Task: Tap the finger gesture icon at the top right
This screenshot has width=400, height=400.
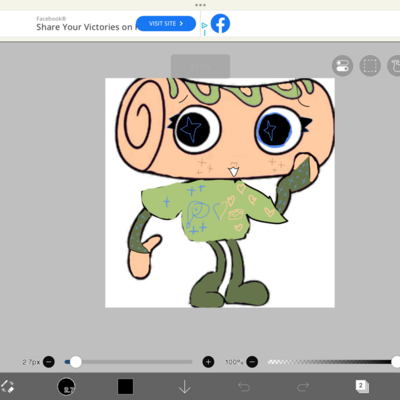Action: pyautogui.click(x=395, y=66)
